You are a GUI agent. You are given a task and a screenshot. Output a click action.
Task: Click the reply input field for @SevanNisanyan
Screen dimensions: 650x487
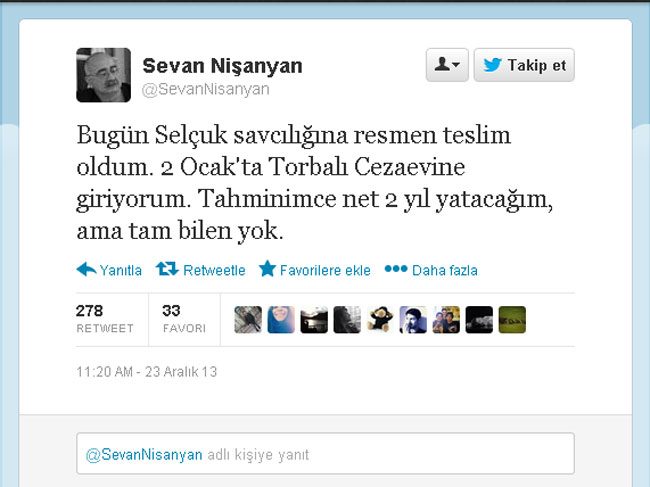[x=325, y=453]
